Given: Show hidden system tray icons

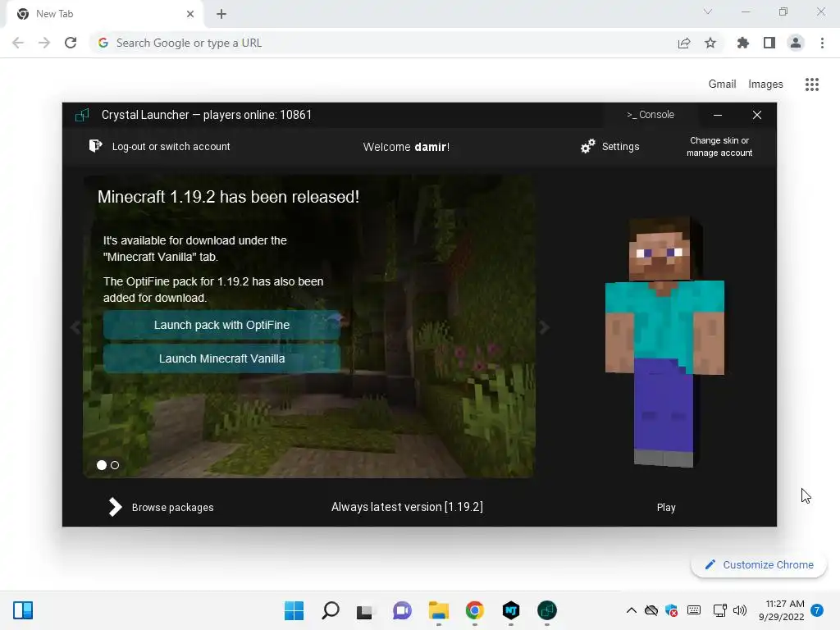Looking at the screenshot, I should coord(632,610).
